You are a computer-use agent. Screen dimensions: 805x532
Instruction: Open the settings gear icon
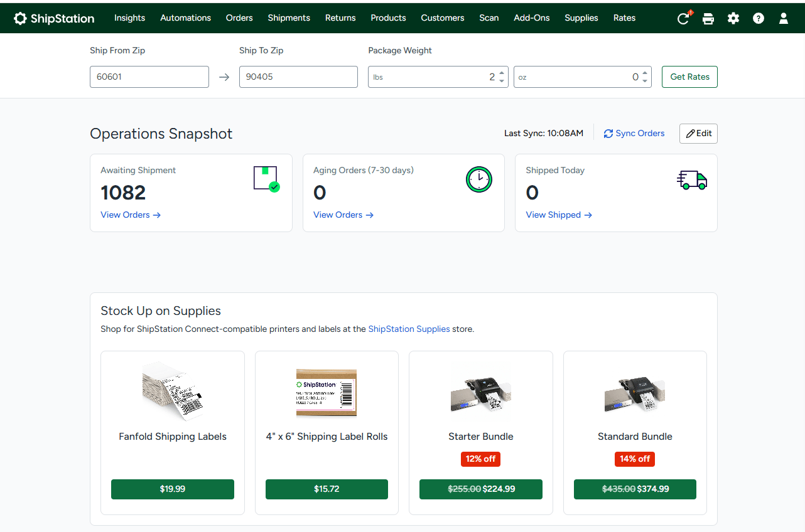coord(733,18)
